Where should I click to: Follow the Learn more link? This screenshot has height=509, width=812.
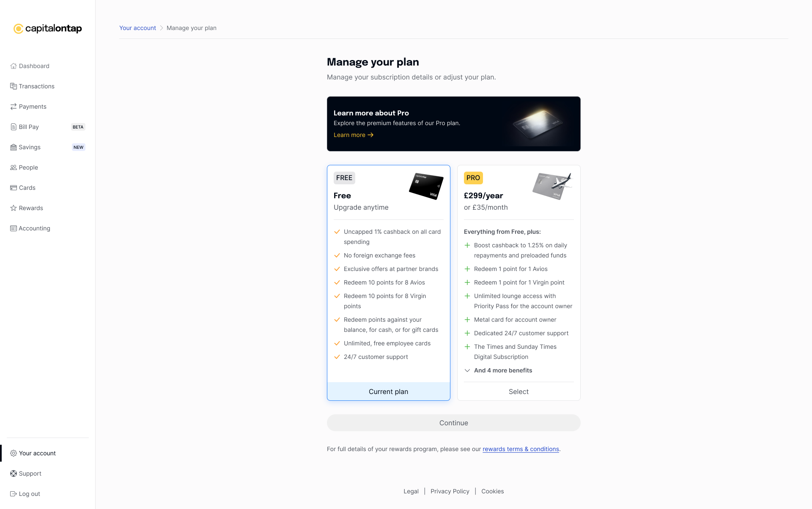[354, 135]
